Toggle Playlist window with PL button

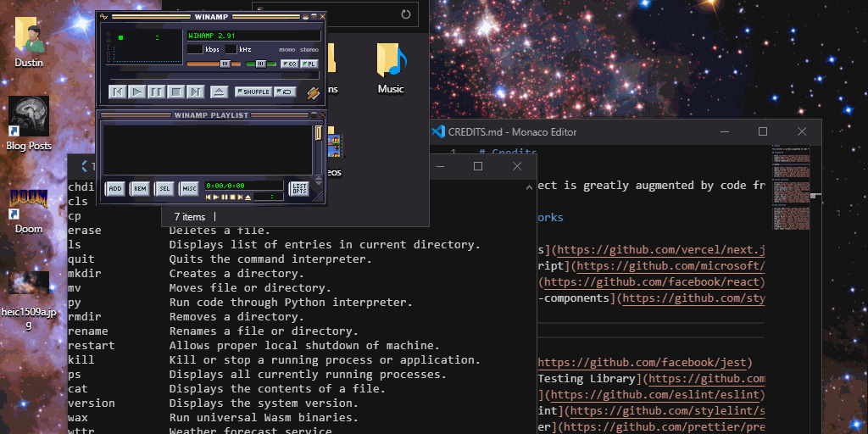[x=309, y=64]
